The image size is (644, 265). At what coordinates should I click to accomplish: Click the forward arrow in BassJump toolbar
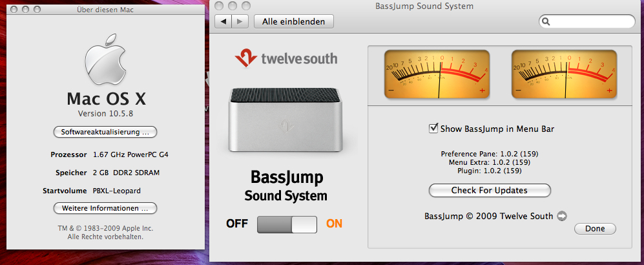pyautogui.click(x=240, y=21)
